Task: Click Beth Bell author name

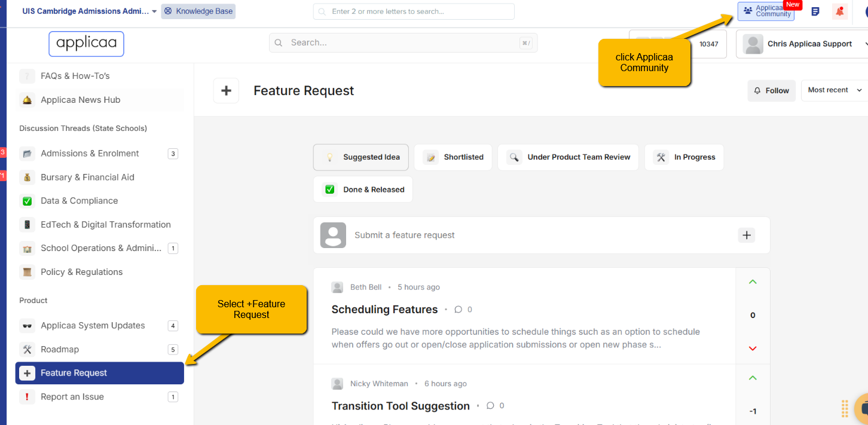Action: (x=366, y=288)
